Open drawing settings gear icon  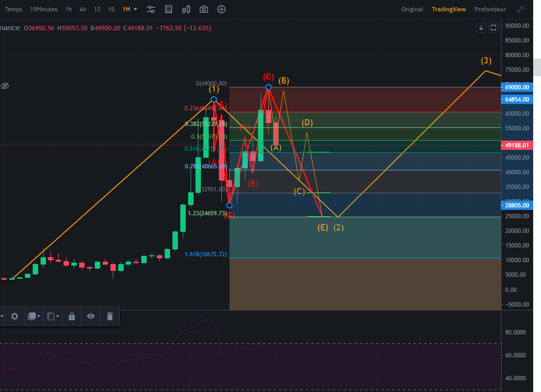click(15, 316)
